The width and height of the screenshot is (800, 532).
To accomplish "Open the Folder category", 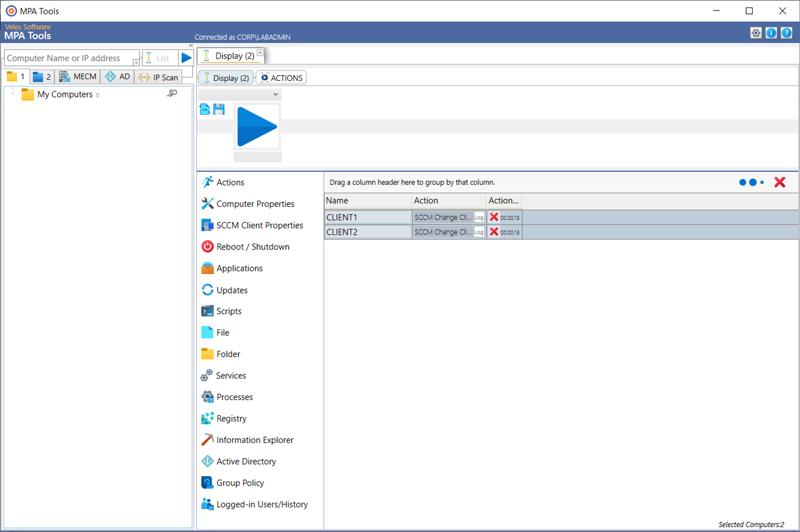I will tap(220, 354).
